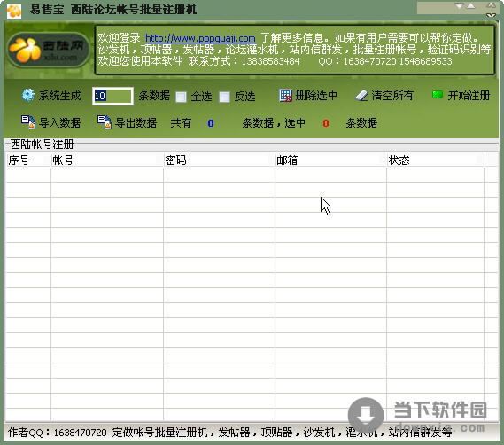504x445 pixels.
Task: Click the QQ number 1638470720 in the banner
Action: [369, 61]
